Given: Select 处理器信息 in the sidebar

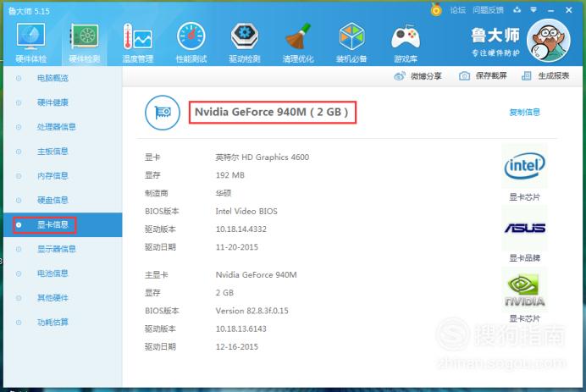Looking at the screenshot, I should pyautogui.click(x=57, y=127).
